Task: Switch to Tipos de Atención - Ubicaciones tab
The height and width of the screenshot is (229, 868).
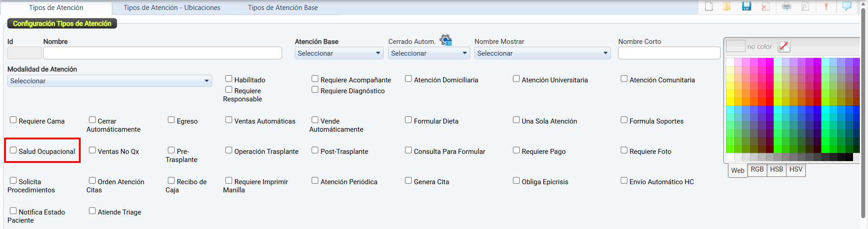Action: tap(172, 8)
